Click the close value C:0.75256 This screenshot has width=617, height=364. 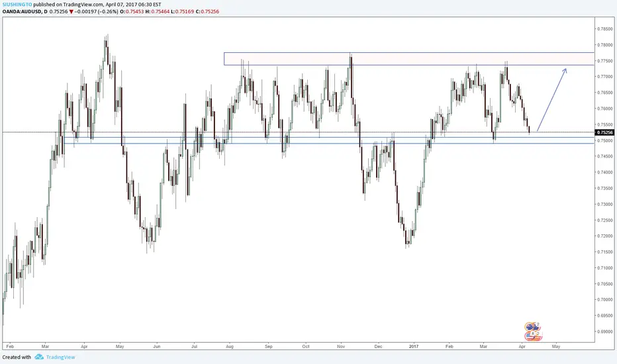click(x=207, y=11)
